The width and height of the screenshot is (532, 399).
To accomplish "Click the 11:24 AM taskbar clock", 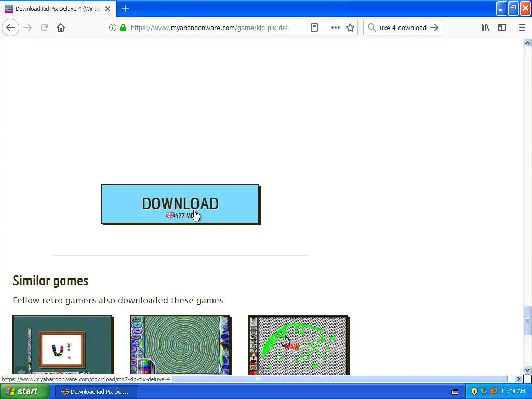I will click(513, 392).
